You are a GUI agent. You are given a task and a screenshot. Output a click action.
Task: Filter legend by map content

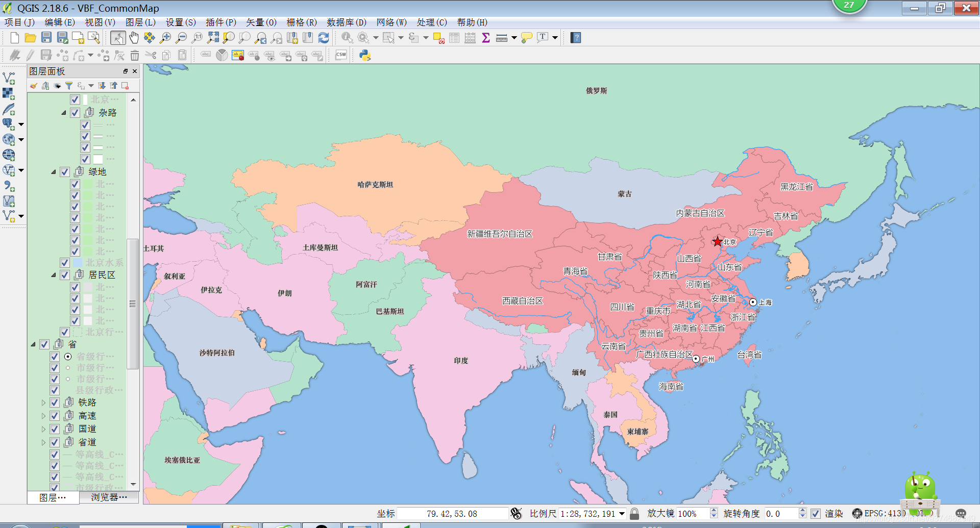point(69,86)
